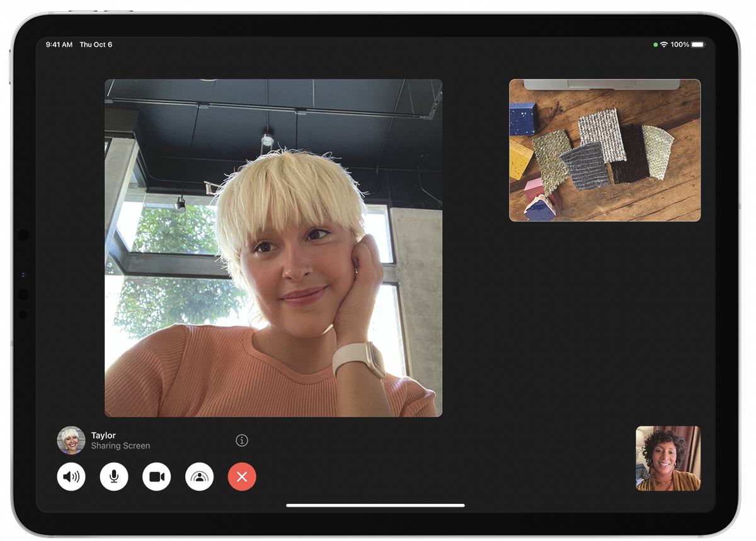The image size is (756, 541).
Task: Open the call info details
Action: point(242,441)
